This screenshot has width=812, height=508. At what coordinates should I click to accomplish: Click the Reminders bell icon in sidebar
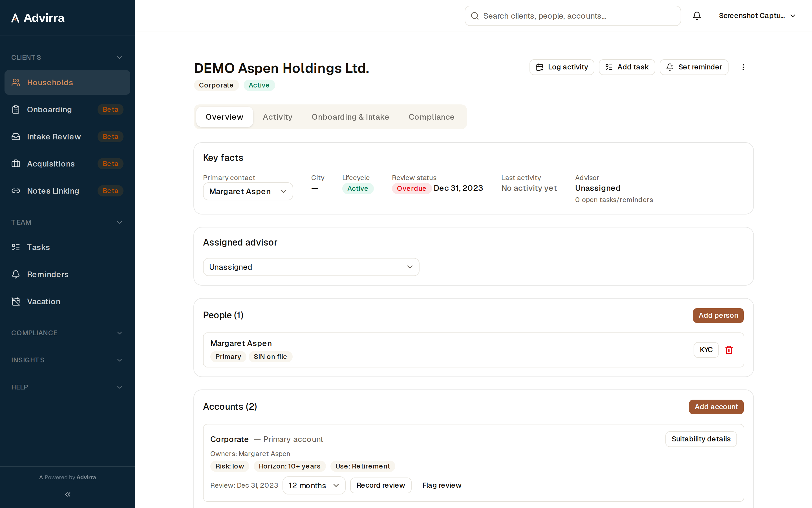pyautogui.click(x=16, y=275)
